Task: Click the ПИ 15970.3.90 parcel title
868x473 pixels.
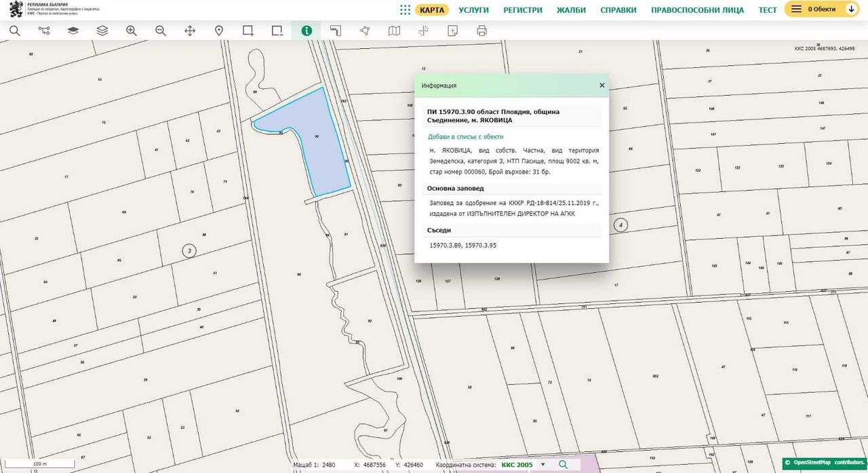Action: pos(494,115)
